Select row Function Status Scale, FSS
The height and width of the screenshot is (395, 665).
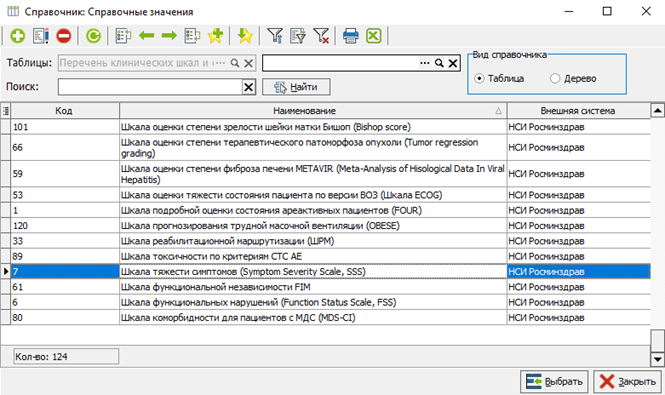[325, 302]
